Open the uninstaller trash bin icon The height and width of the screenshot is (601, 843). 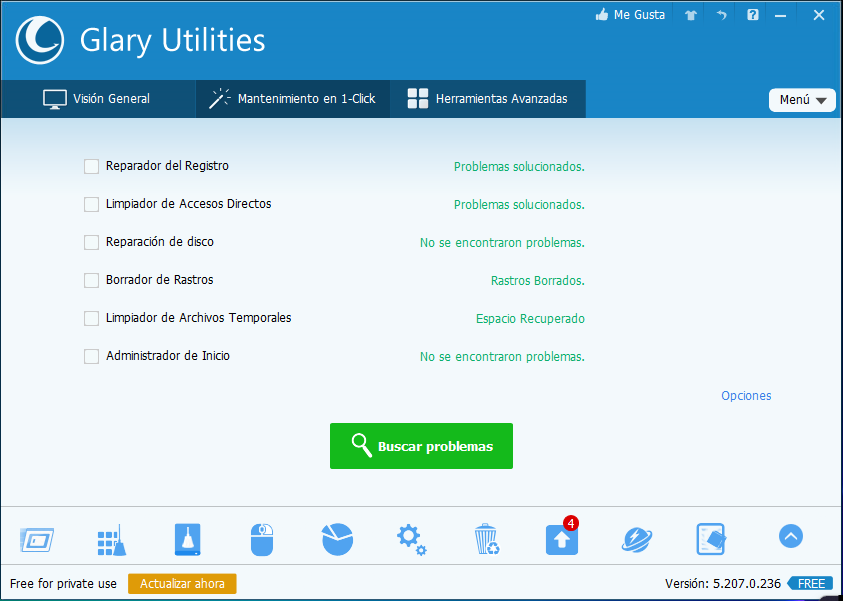click(x=487, y=539)
